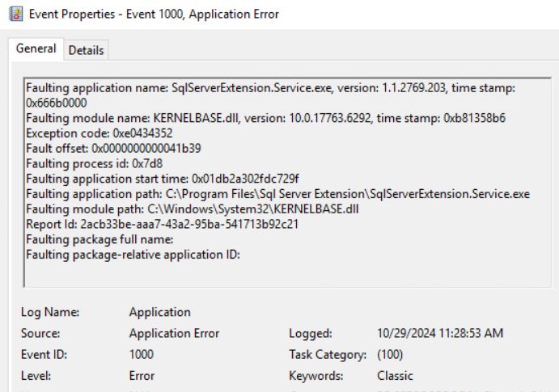The width and height of the screenshot is (559, 392).
Task: Click the Logged label
Action: click(311, 333)
